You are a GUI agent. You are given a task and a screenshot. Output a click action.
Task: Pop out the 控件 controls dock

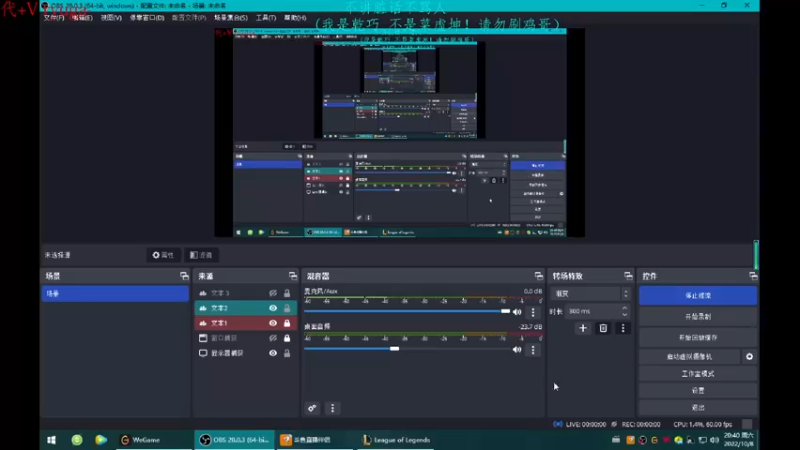point(753,276)
